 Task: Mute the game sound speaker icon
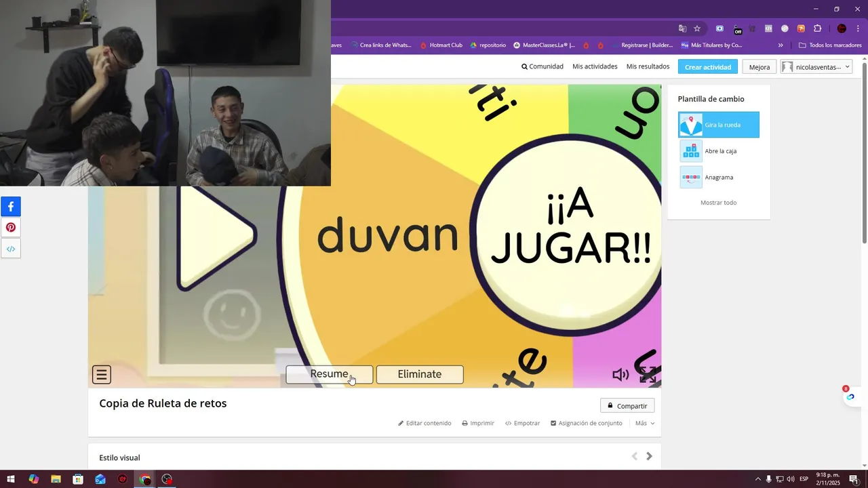coord(620,374)
